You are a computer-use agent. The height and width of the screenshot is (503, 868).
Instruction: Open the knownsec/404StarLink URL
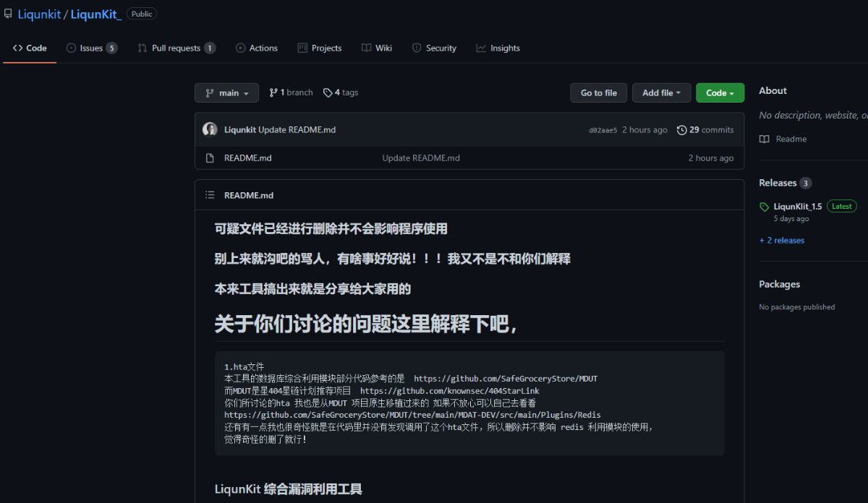[450, 391]
